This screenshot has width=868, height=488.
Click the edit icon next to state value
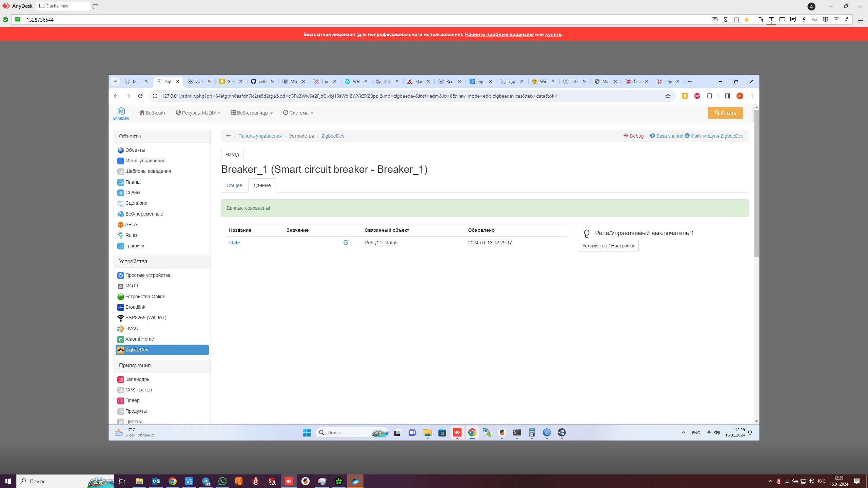click(x=346, y=243)
